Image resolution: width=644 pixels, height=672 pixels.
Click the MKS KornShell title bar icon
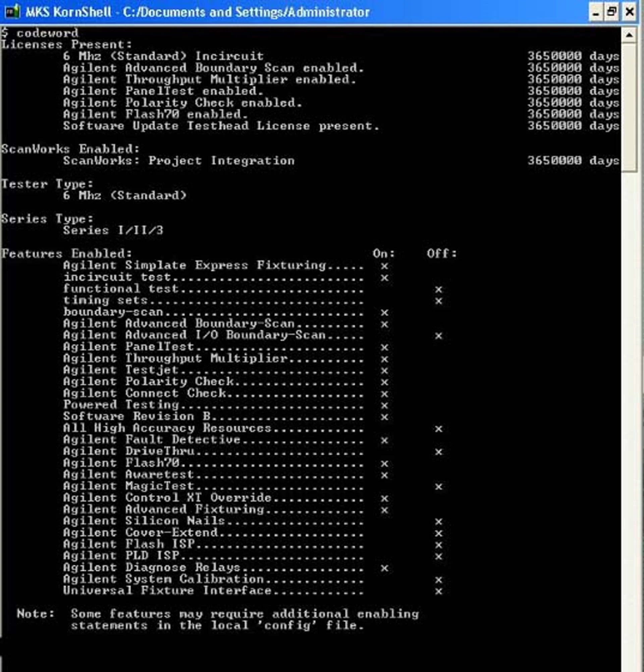(12, 12)
